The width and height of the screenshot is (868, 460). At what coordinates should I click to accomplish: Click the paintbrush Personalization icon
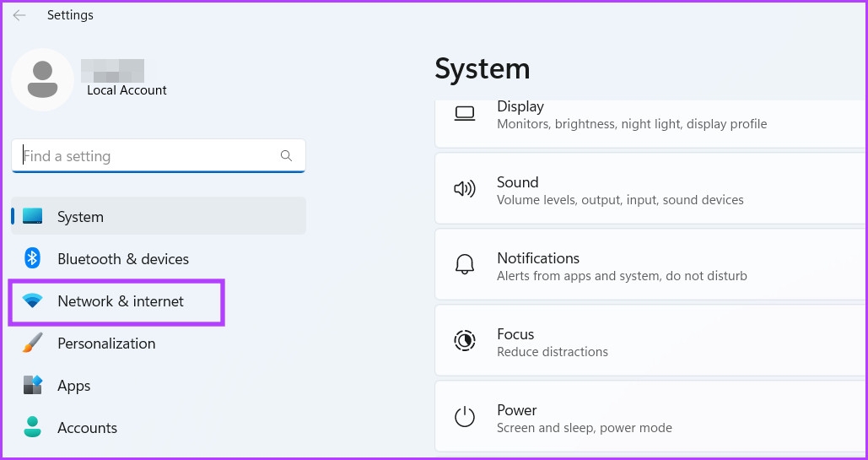coord(32,343)
